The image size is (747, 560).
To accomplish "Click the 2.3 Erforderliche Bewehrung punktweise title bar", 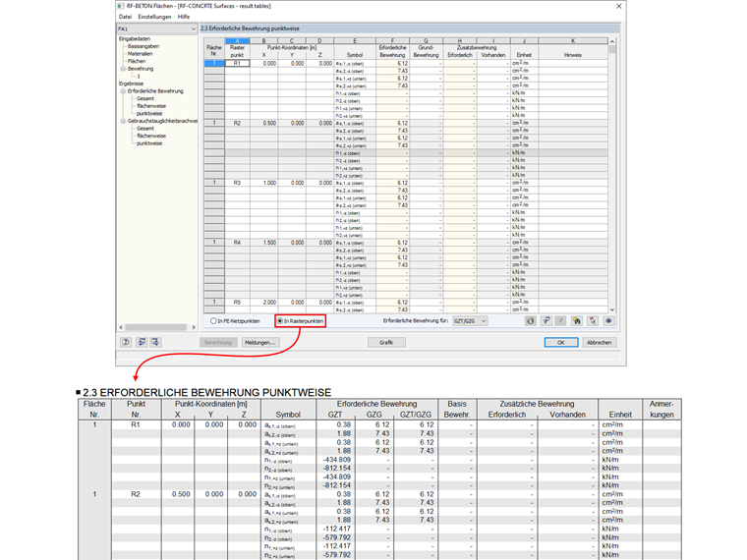I will (410, 28).
